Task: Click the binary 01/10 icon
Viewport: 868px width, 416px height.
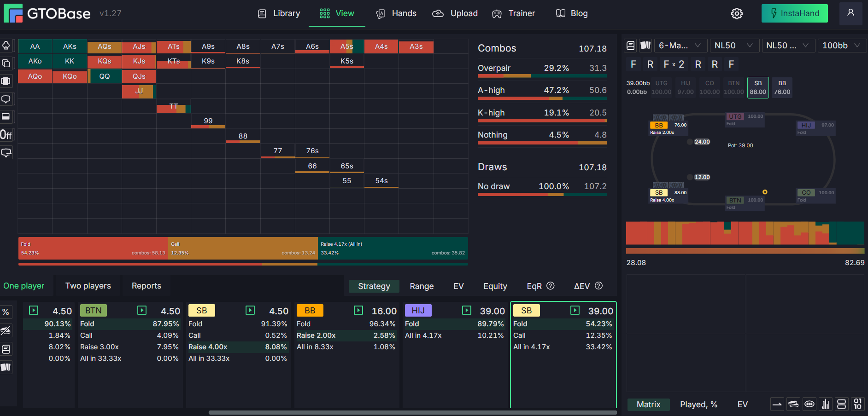Action: point(857,404)
